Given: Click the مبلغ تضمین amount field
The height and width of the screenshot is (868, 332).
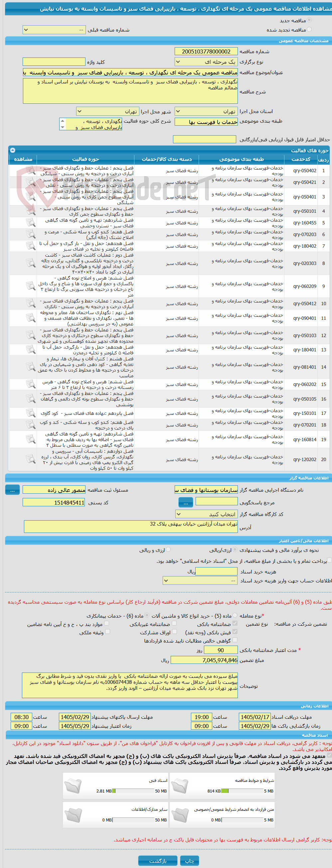Looking at the screenshot, I should click(204, 661).
